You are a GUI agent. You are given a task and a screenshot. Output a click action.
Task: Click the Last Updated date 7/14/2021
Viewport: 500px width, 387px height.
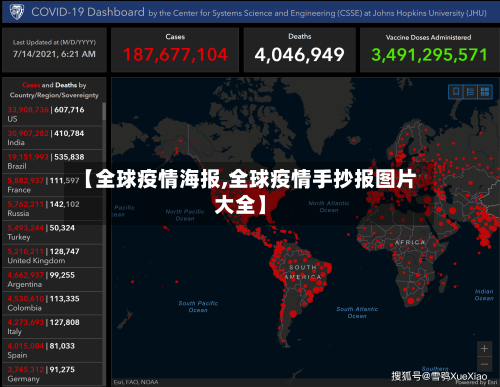[x=54, y=54]
